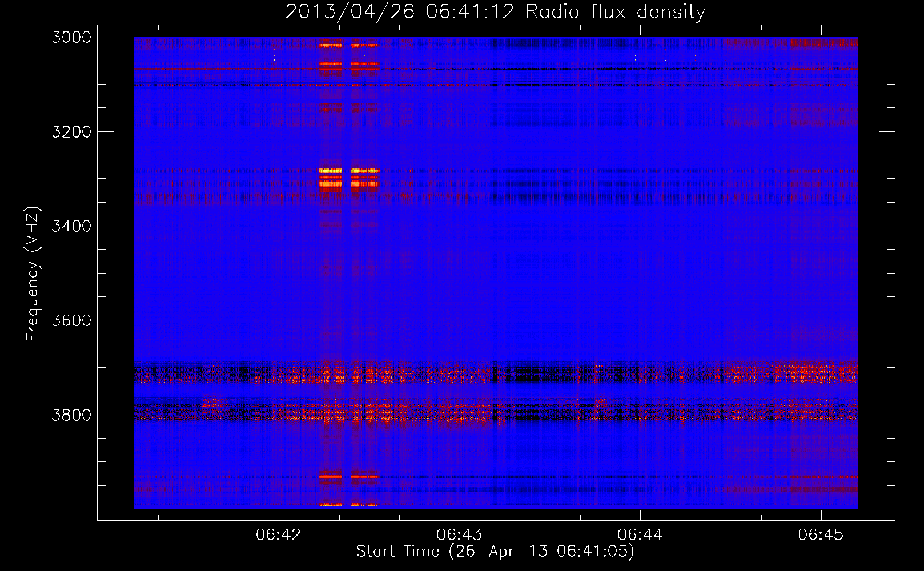The image size is (924, 571).
Task: Click the '06:45' time axis label
Action: click(821, 534)
